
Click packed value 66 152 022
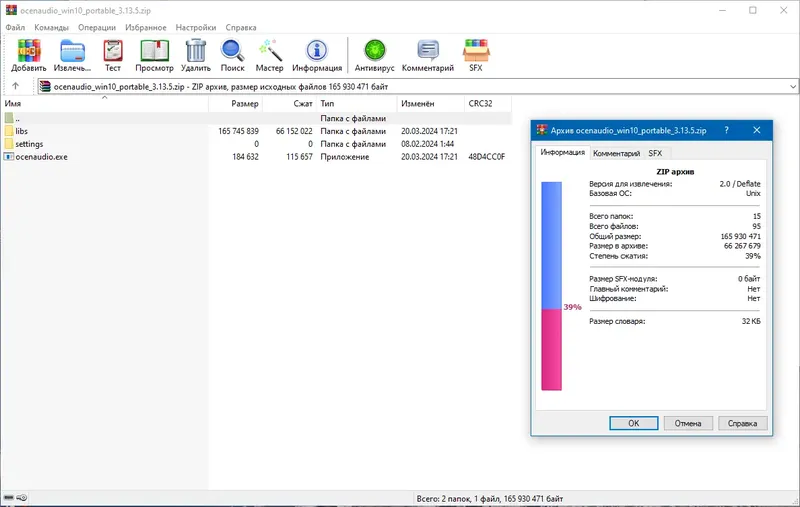click(x=294, y=131)
